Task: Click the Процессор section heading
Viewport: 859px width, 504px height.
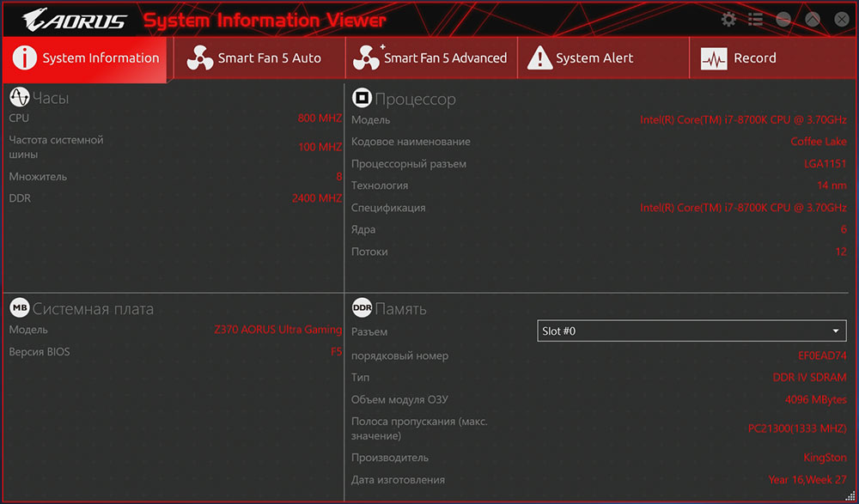Action: click(x=415, y=99)
